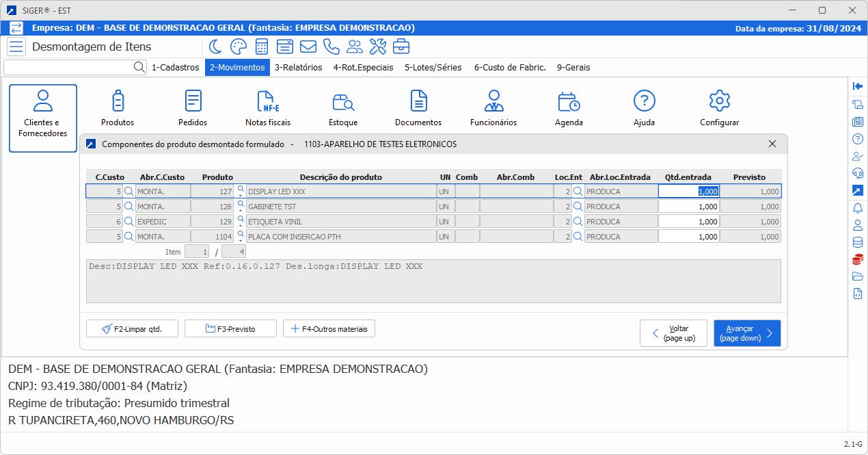868x455 pixels.
Task: Open the 6-Custo de Fabric. menu
Action: [510, 68]
